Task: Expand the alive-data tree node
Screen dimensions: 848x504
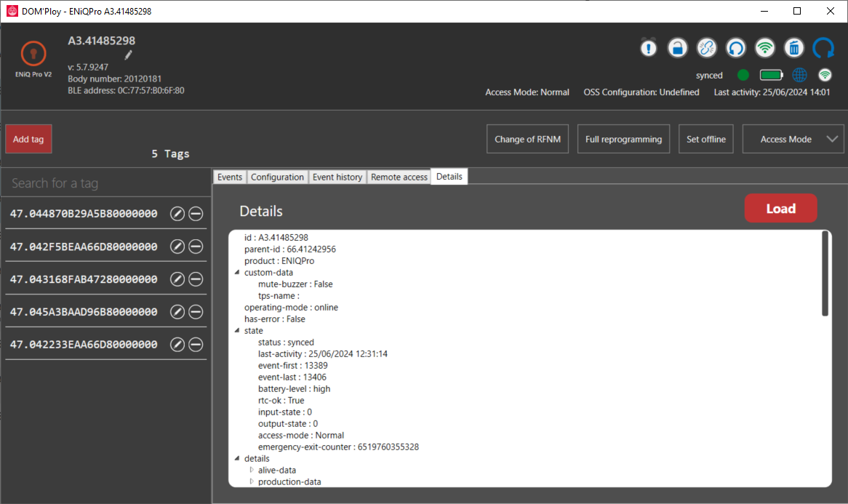Action: coord(252,470)
